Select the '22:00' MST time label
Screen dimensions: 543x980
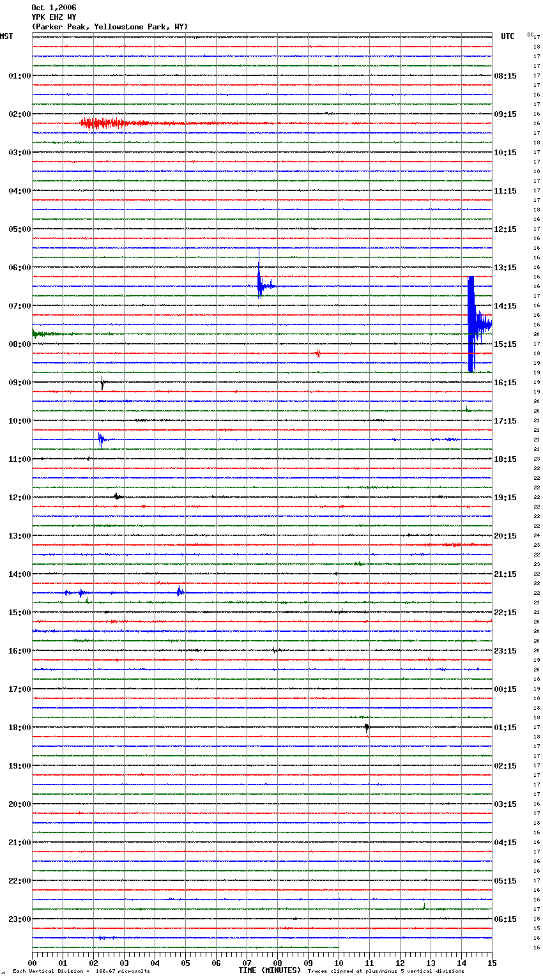(20, 881)
